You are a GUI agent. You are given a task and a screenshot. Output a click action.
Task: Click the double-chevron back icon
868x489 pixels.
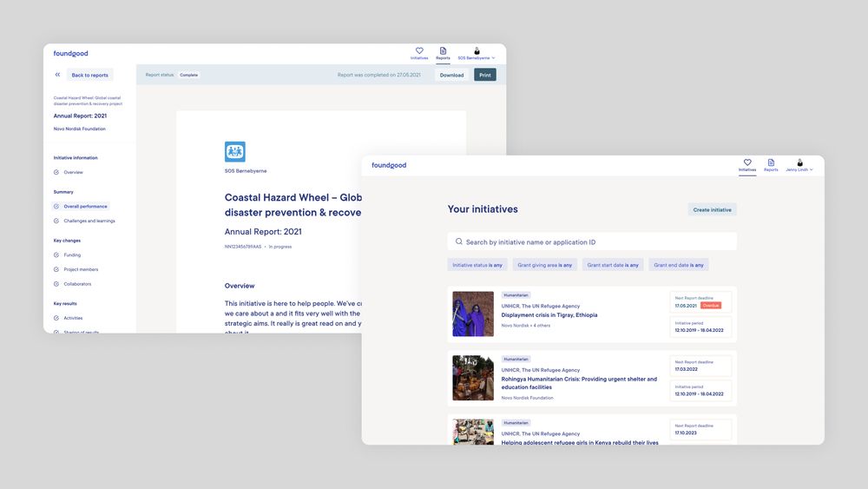57,75
